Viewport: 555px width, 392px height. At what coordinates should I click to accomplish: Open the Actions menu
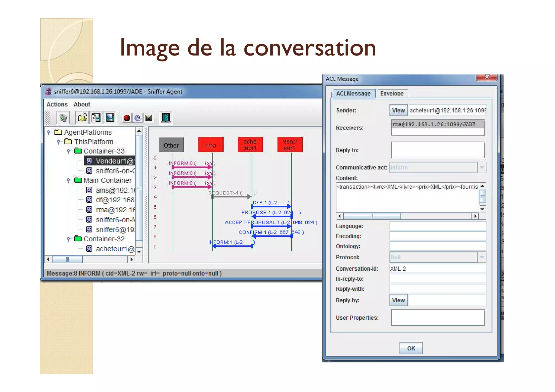(x=57, y=104)
